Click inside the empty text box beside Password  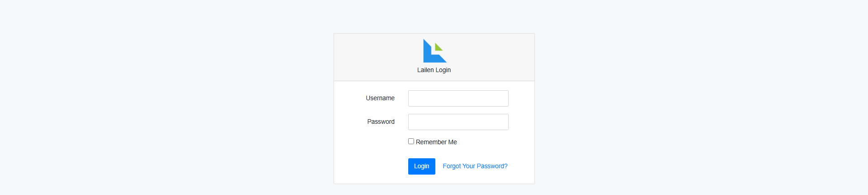(x=458, y=122)
